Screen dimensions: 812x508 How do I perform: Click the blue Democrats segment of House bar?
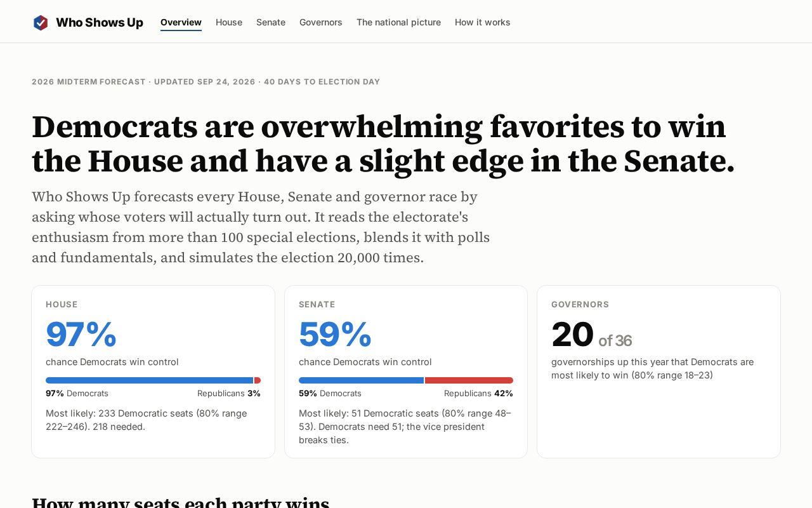[149, 380]
